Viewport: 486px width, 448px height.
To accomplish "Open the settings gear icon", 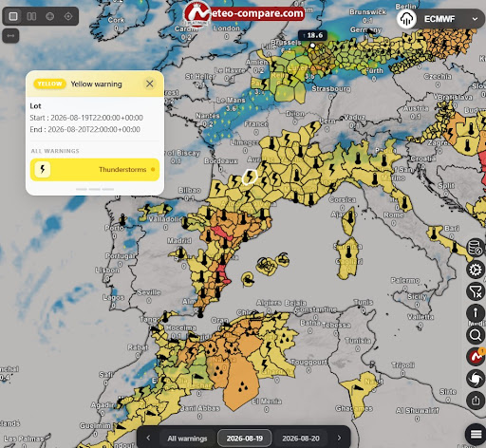I will click(476, 270).
